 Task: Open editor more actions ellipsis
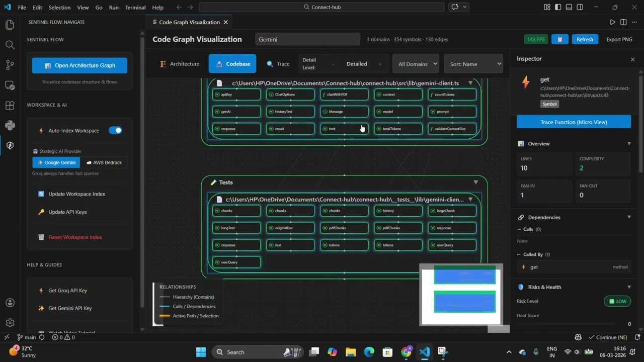[634, 22]
